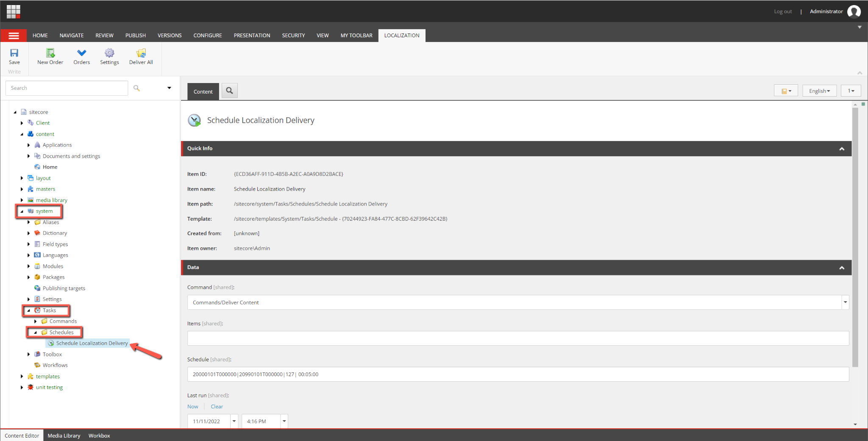
Task: Click the Clear link under Last run
Action: click(x=217, y=407)
